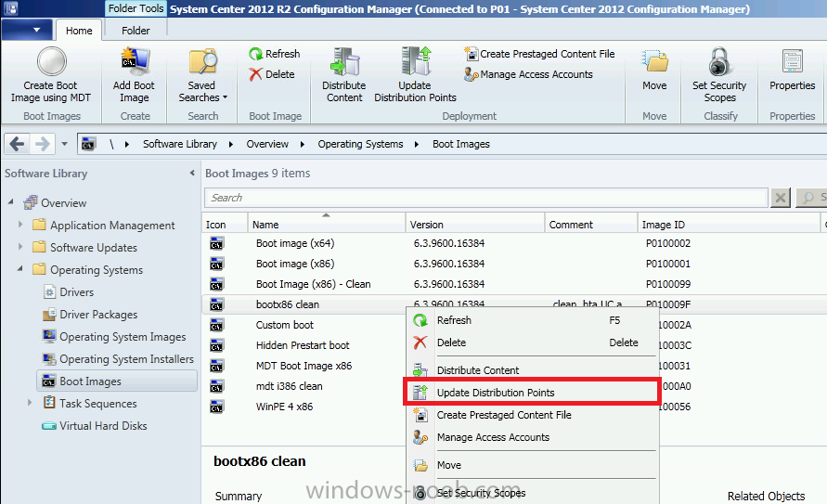827x504 pixels.
Task: Expand the Software Updates node
Action: [x=20, y=246]
